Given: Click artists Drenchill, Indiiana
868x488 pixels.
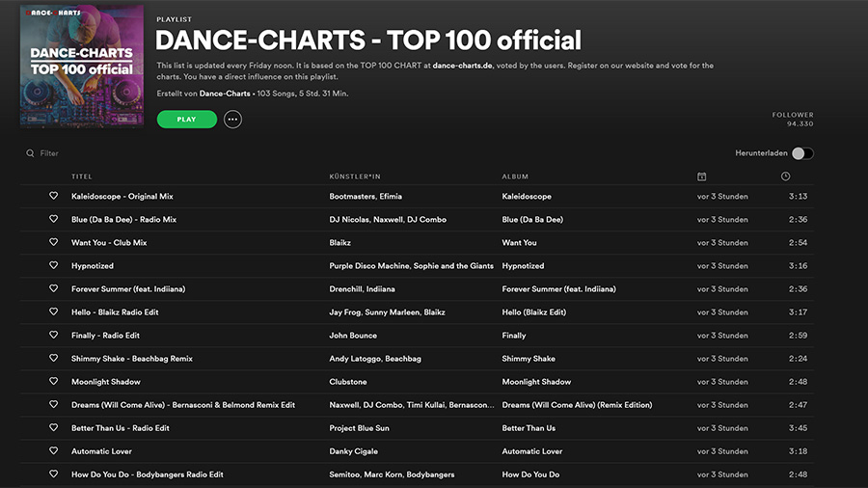Looking at the screenshot, I should coord(362,288).
